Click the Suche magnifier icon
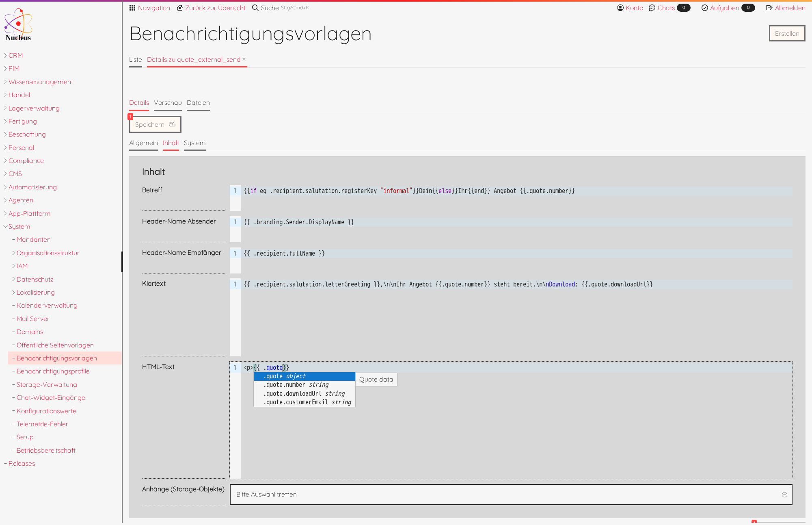 click(x=255, y=8)
